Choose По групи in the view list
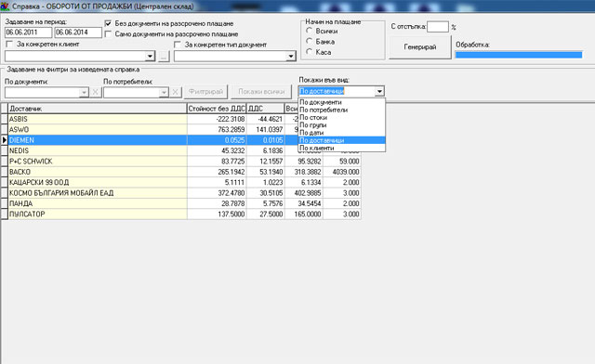595x364 pixels. [342, 125]
